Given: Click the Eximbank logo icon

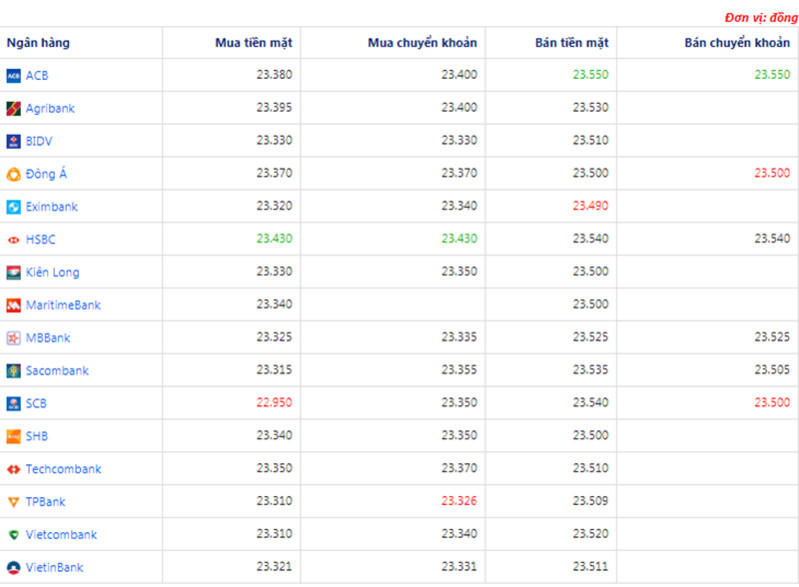Looking at the screenshot, I should click(13, 207).
